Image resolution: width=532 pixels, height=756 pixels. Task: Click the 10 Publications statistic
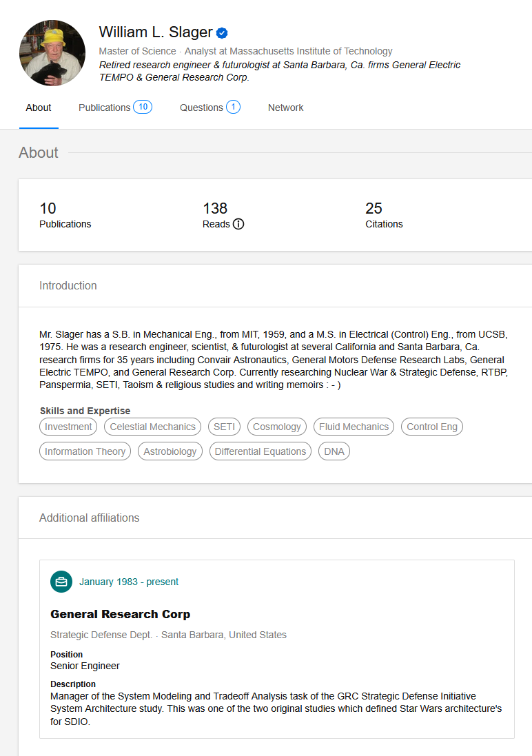(x=65, y=215)
